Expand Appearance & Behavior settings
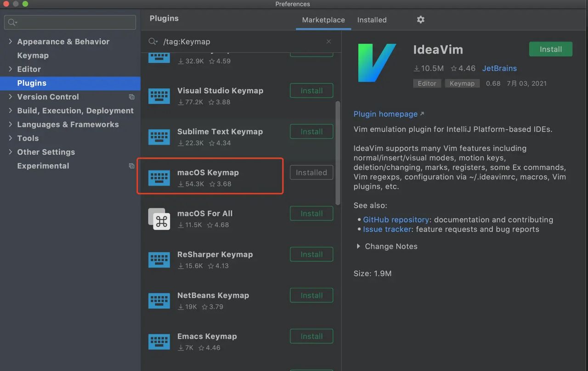588x371 pixels. [x=10, y=41]
